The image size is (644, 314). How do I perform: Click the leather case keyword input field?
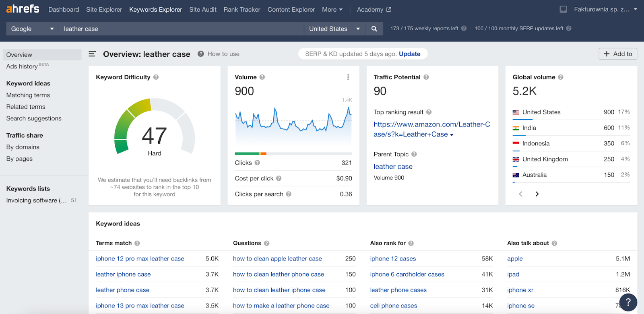pos(181,29)
